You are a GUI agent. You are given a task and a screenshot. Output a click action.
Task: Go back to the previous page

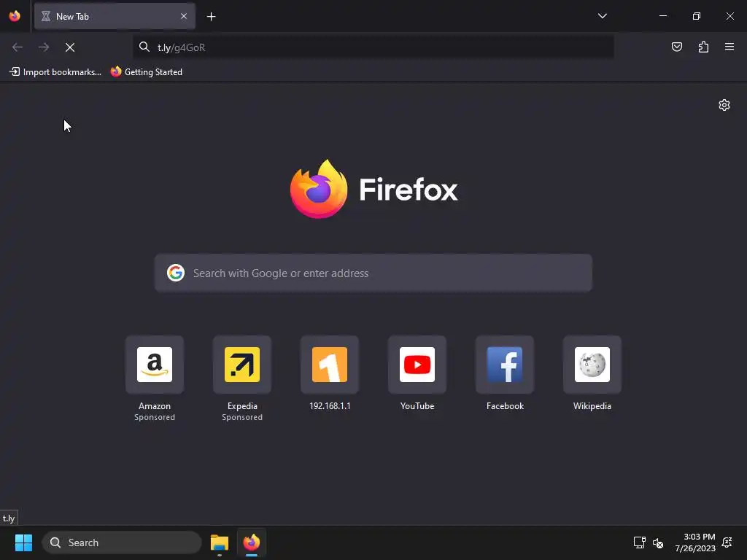(x=18, y=47)
